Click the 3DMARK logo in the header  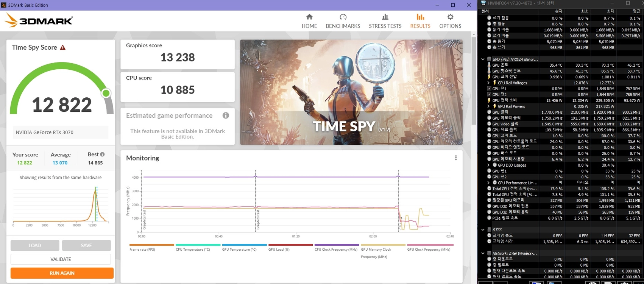coord(39,20)
